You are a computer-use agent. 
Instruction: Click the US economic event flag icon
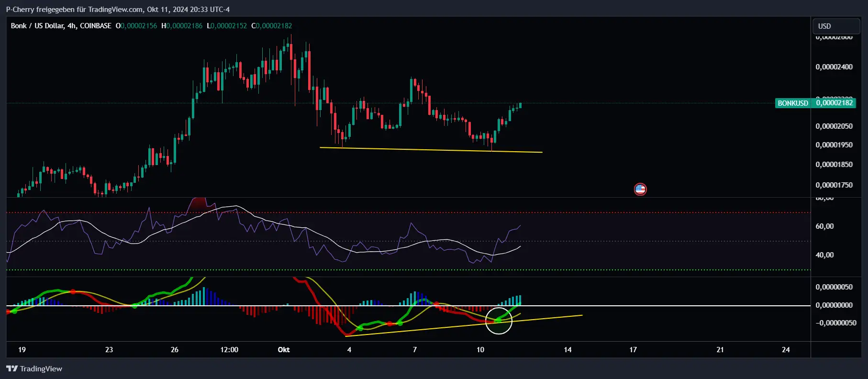pos(640,189)
